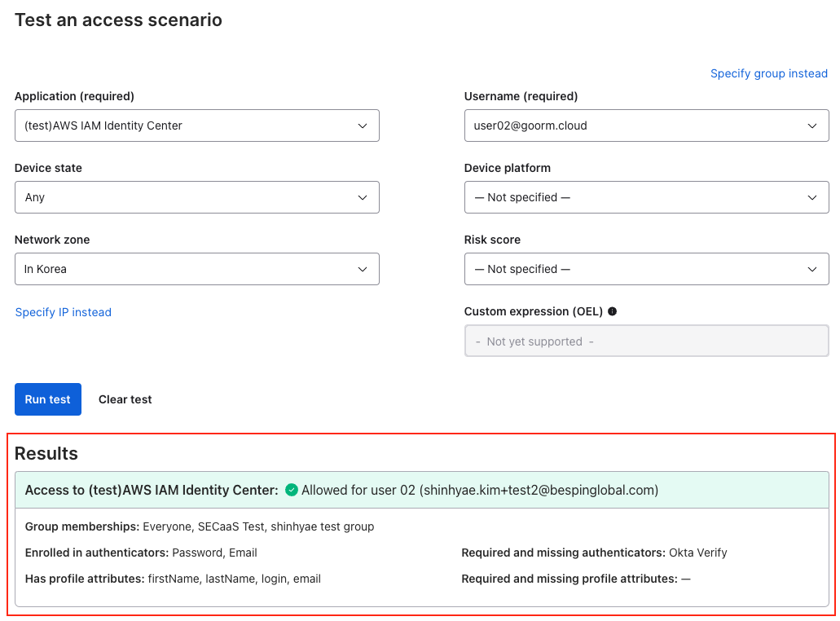Click the info icon beside Custom expression (OEL)
This screenshot has width=840, height=621.
pos(612,311)
